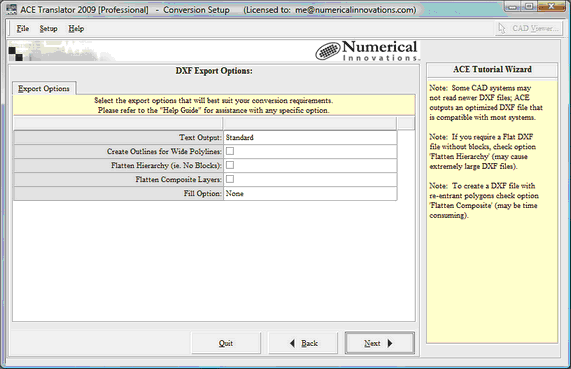Click the ACE Translator title bar icon

coord(11,9)
